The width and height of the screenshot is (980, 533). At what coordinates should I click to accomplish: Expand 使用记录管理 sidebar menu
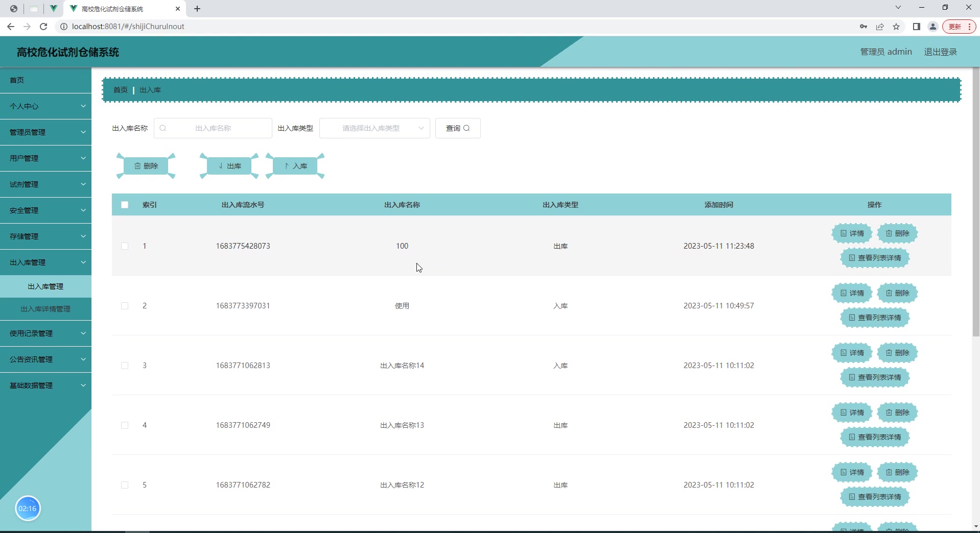coord(45,333)
